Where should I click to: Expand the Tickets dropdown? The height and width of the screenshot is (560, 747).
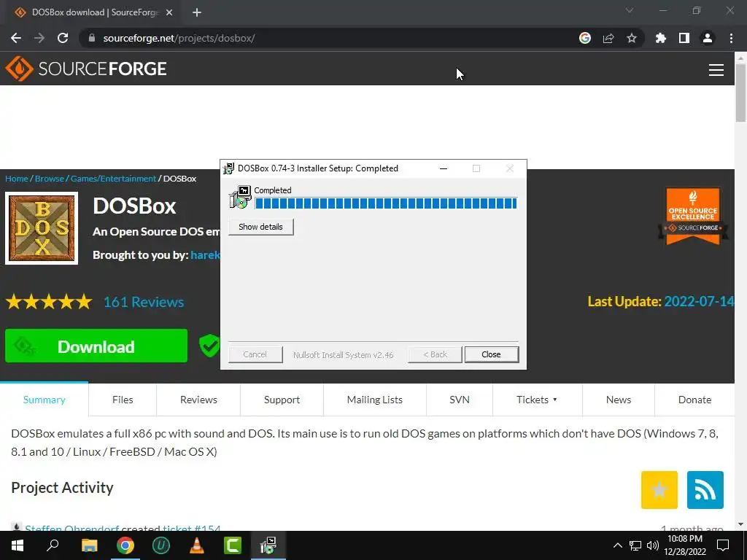(x=537, y=400)
